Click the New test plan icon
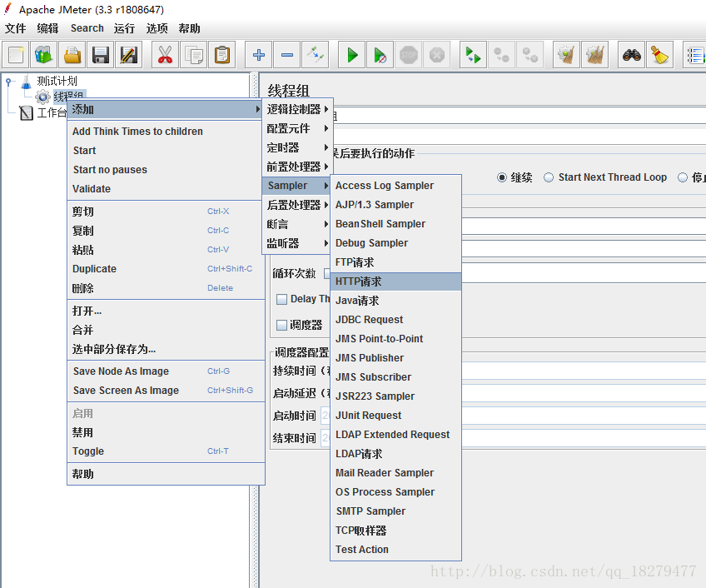Image resolution: width=706 pixels, height=588 pixels. (16, 55)
